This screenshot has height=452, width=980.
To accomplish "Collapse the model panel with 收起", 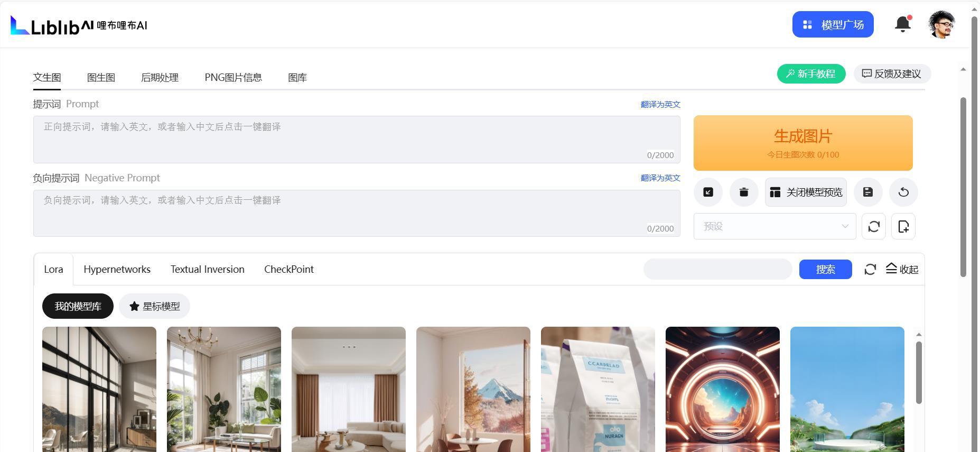I will point(902,270).
